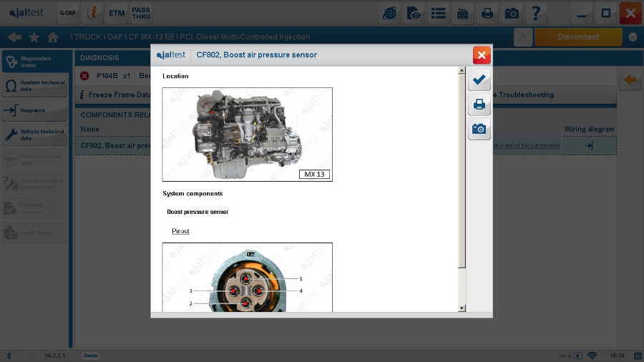Select the PASS THRU toolbar button
644x362 pixels.
point(141,13)
